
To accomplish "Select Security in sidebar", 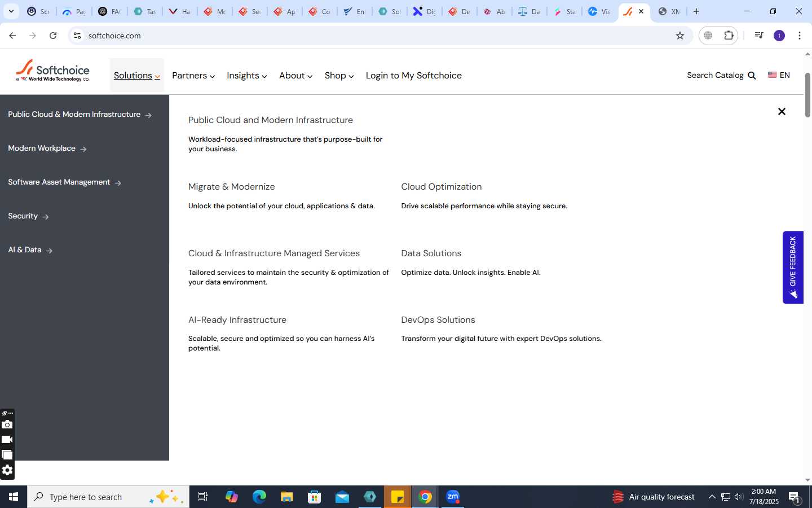I will point(28,216).
